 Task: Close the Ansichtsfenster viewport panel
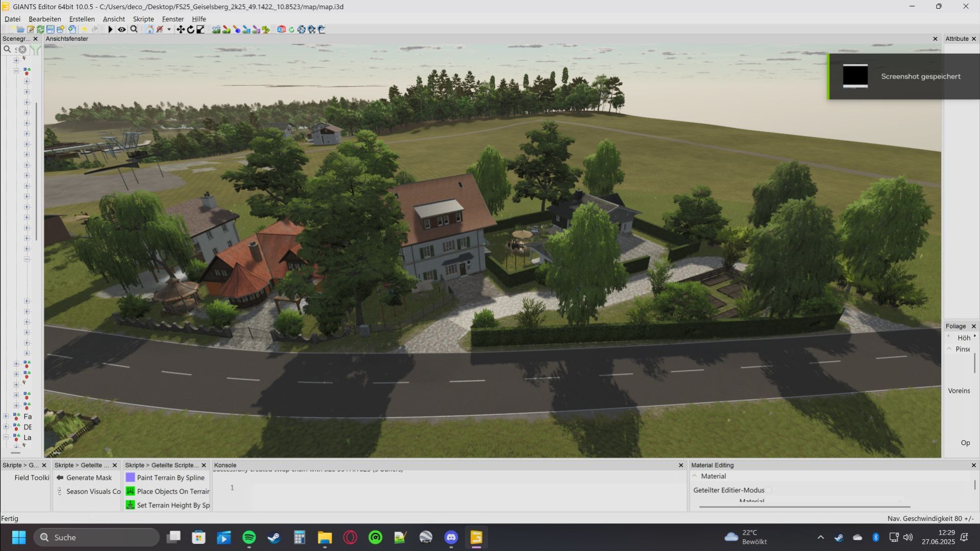pyautogui.click(x=935, y=39)
